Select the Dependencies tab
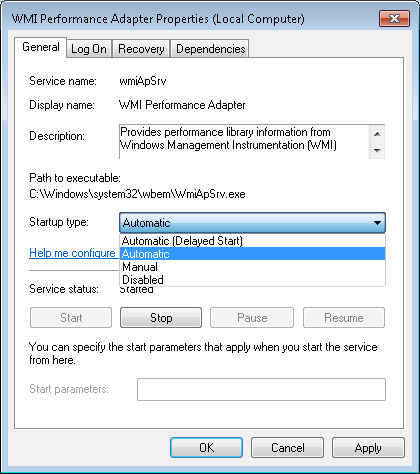 coord(210,49)
